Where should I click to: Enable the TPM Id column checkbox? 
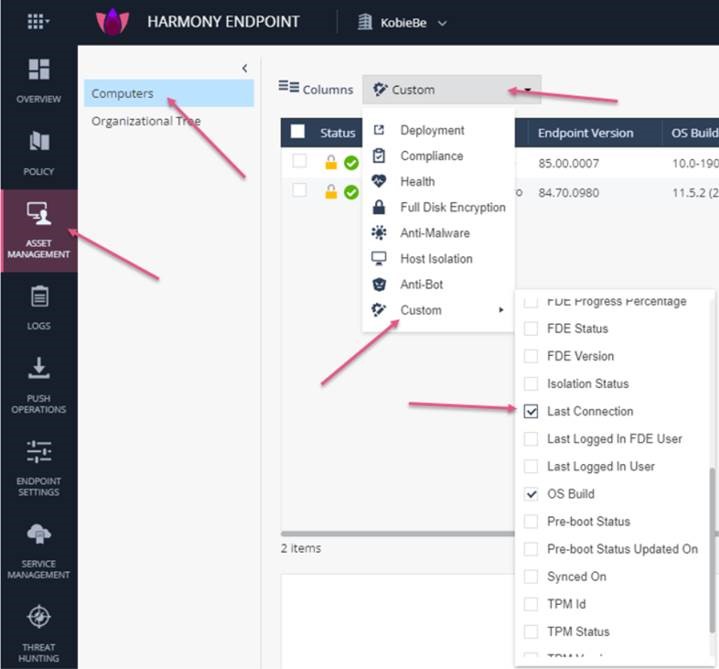coord(531,604)
